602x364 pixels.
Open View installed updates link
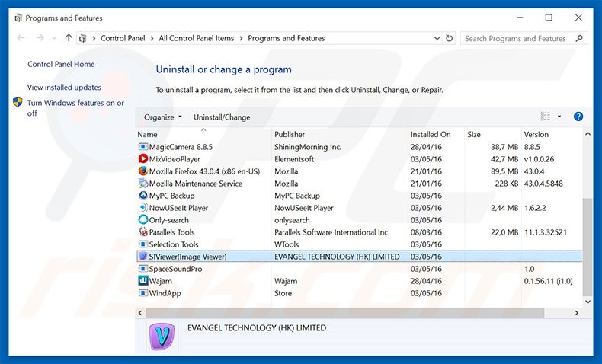(x=64, y=87)
